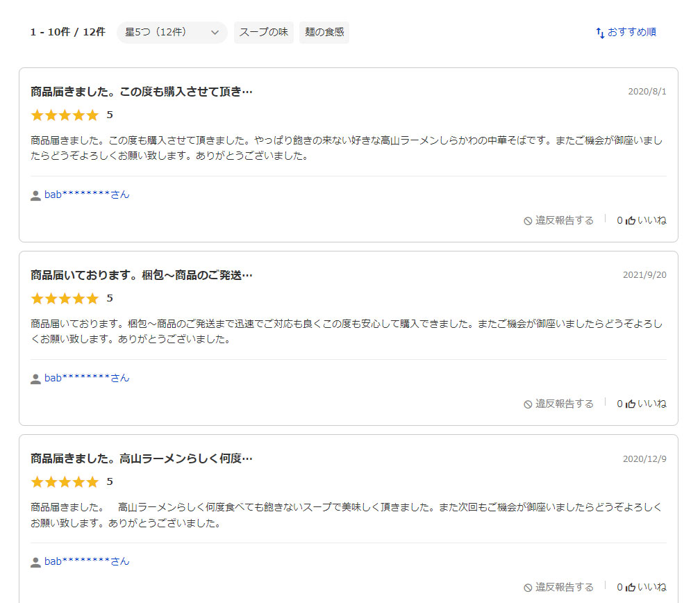Open the 星5つ（12件）rating filter dropdown
This screenshot has width=700, height=603.
point(172,33)
